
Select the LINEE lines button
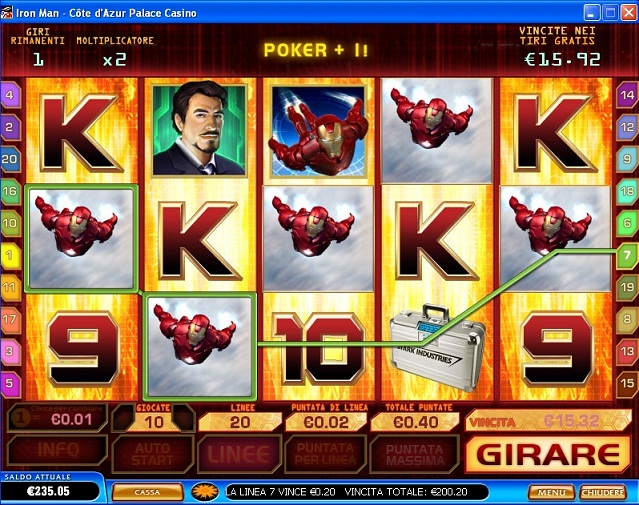coord(239,454)
